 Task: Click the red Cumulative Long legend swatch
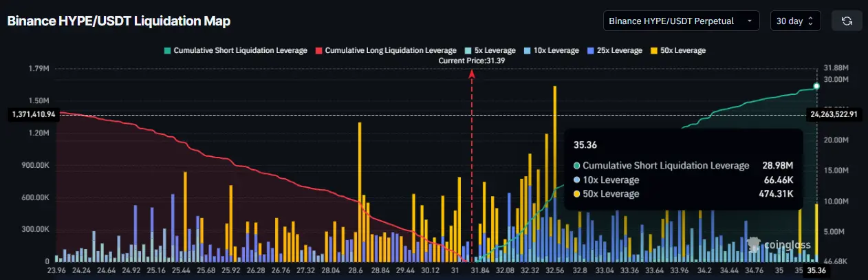(319, 50)
